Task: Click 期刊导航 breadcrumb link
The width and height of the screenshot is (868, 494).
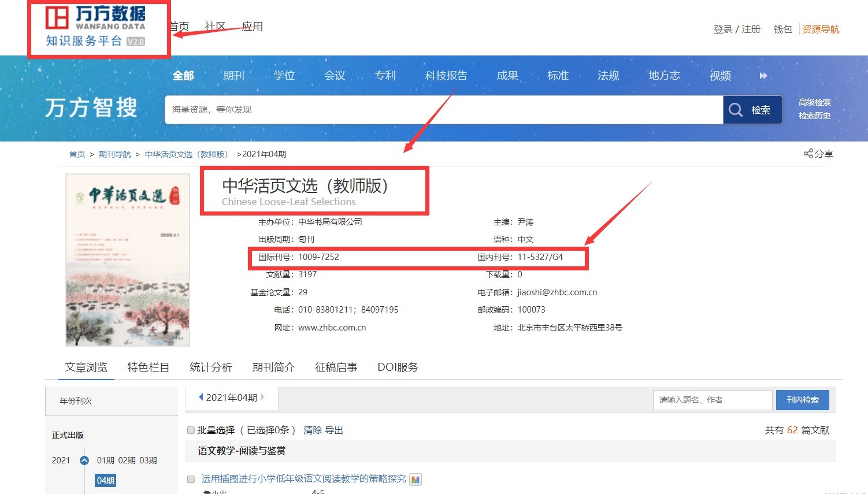Action: pos(114,154)
